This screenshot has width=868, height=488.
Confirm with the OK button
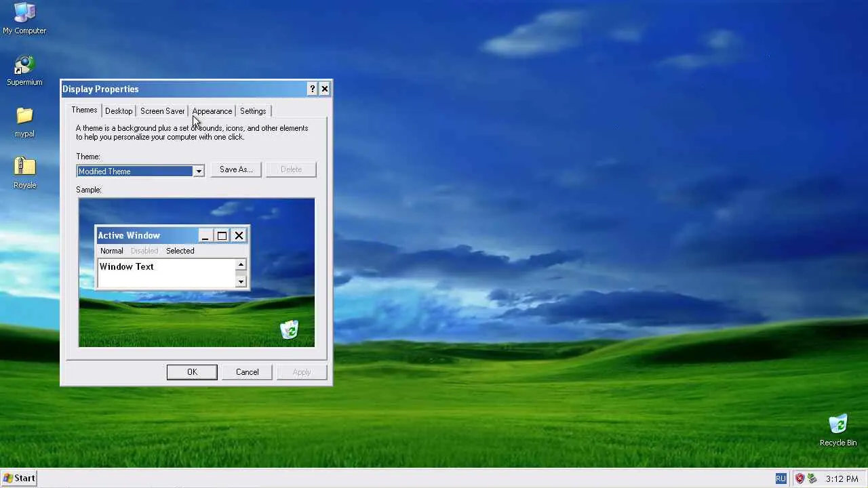tap(192, 372)
